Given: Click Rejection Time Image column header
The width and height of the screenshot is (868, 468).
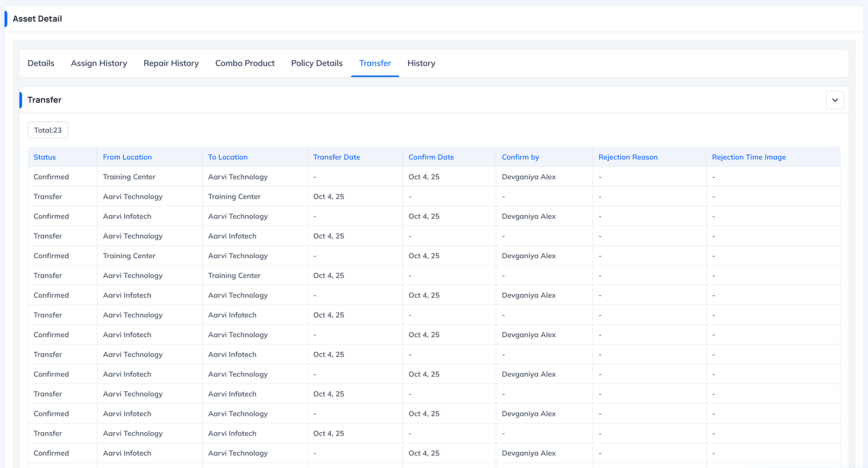Looking at the screenshot, I should click(748, 157).
